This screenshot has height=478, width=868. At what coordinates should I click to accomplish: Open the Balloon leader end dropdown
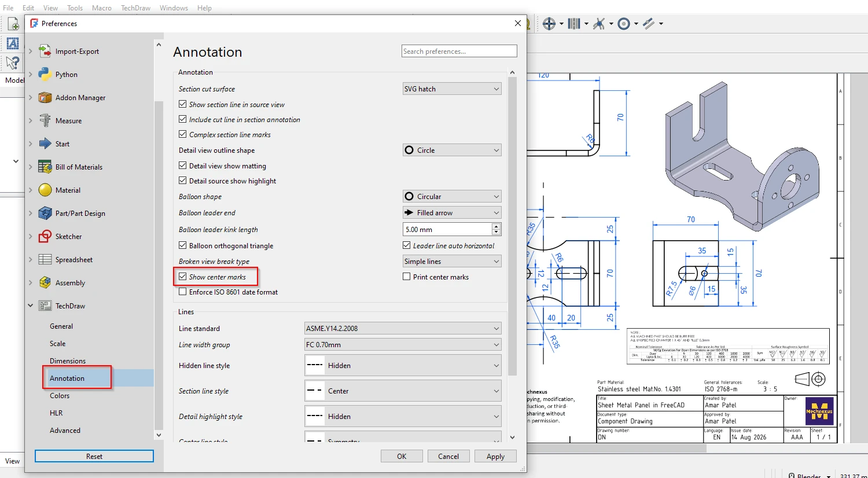(x=452, y=212)
